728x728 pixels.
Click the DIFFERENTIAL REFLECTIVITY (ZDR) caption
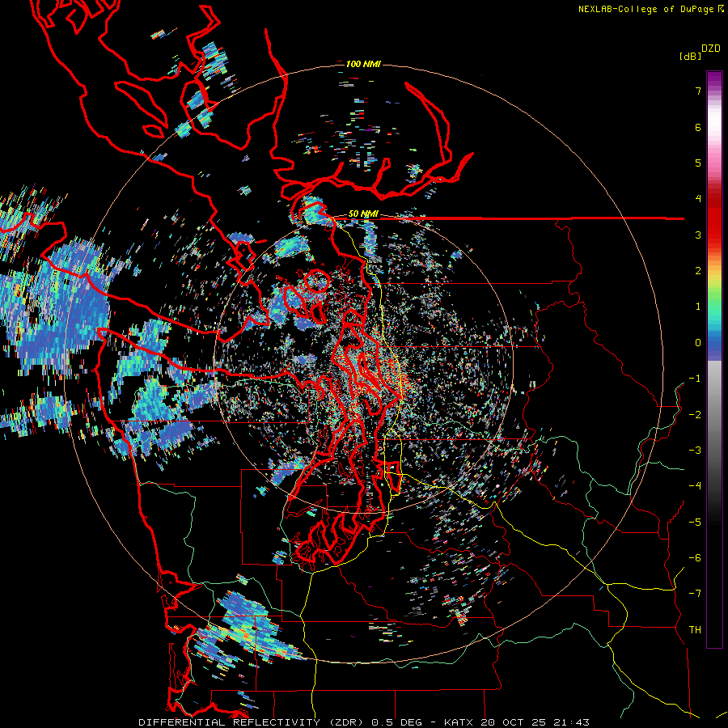[x=252, y=722]
